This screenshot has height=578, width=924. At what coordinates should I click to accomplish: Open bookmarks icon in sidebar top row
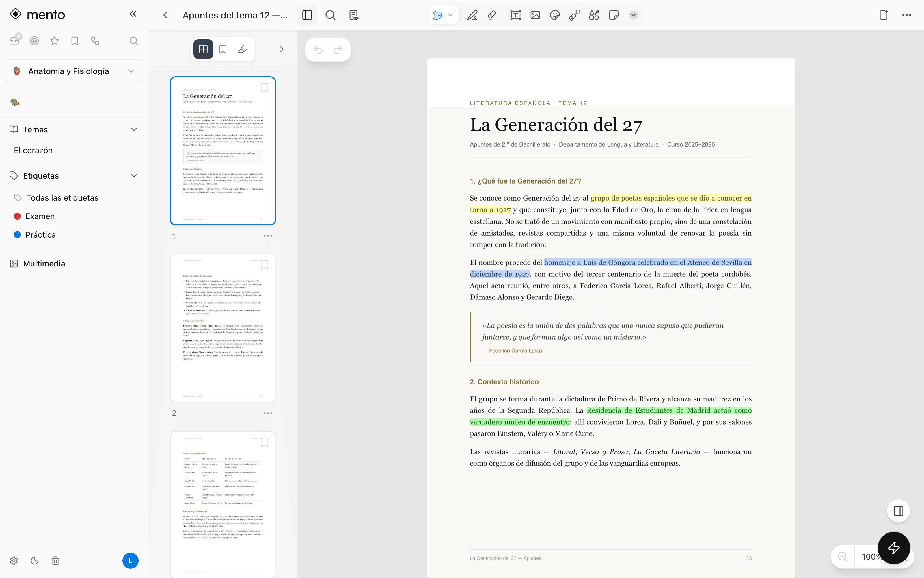click(x=75, y=41)
